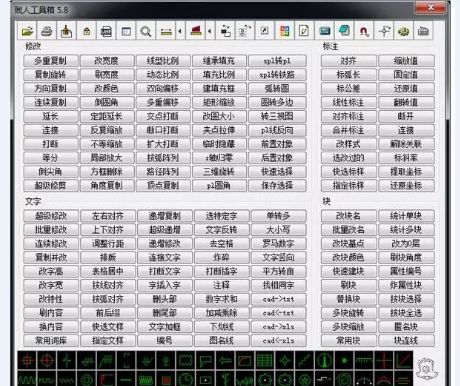Select the north arrow compass symbol
460x386 pixels.
[324, 360]
